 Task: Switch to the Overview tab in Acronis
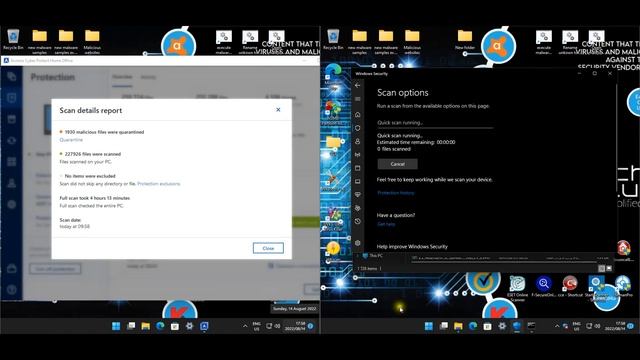(x=122, y=77)
